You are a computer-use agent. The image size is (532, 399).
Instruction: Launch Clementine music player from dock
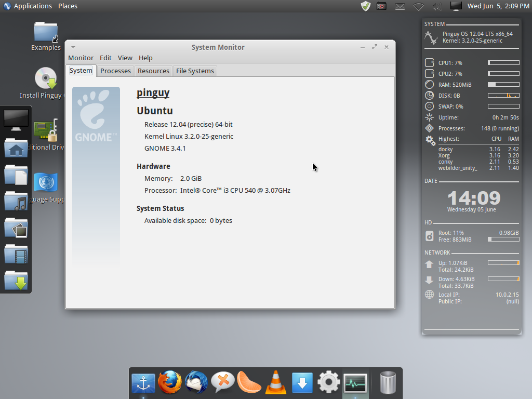[x=249, y=382]
